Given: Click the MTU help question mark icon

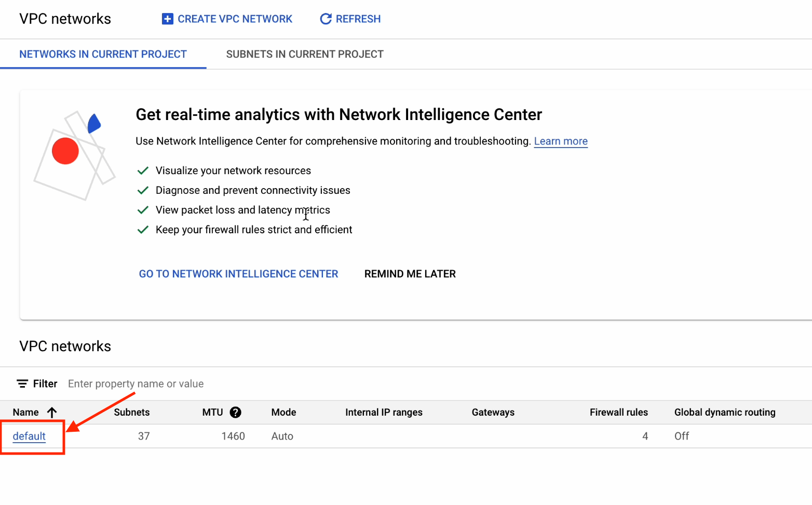Looking at the screenshot, I should [236, 413].
